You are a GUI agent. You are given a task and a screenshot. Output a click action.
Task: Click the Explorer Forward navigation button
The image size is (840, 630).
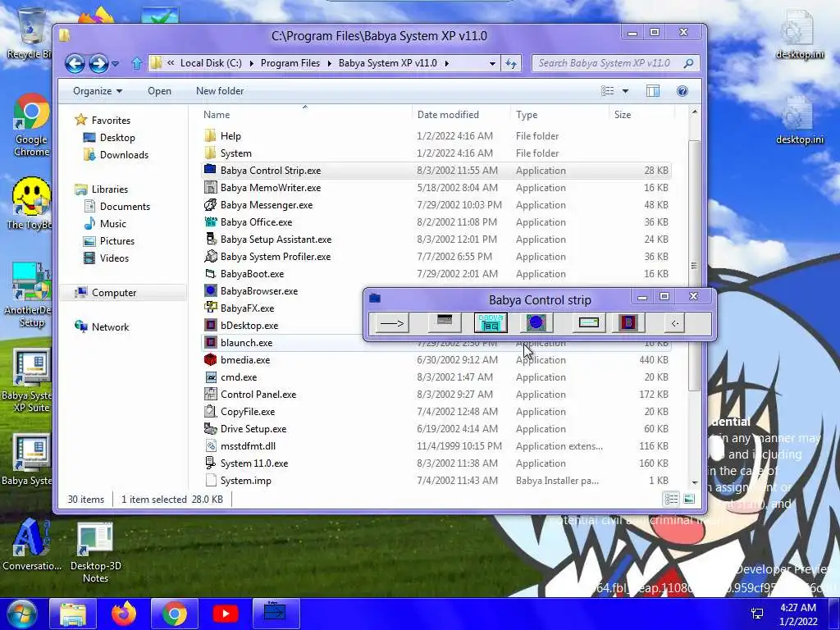tap(98, 64)
